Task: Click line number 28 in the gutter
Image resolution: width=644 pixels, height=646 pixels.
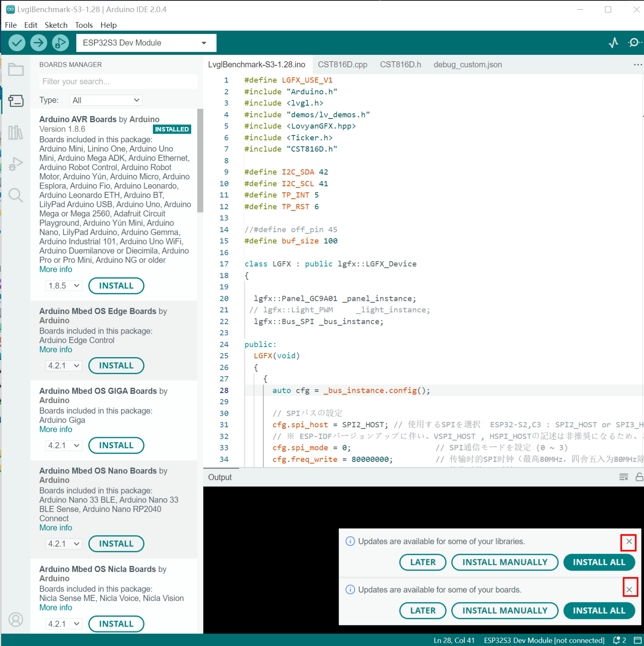Action: point(224,390)
